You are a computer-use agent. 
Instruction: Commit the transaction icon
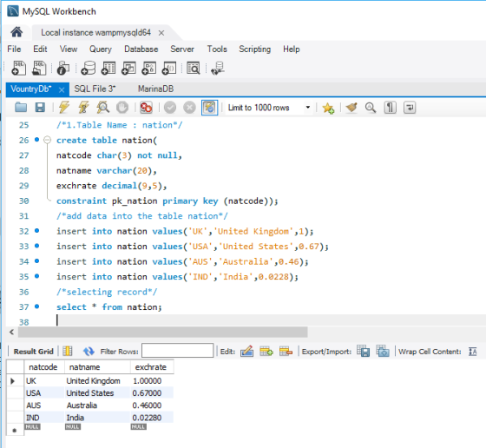(x=170, y=108)
